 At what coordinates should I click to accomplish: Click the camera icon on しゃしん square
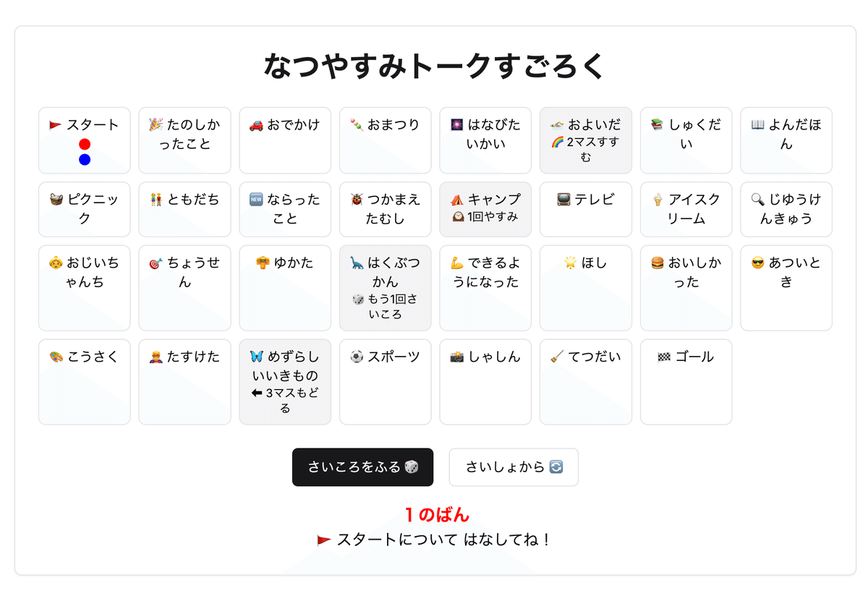tap(457, 357)
